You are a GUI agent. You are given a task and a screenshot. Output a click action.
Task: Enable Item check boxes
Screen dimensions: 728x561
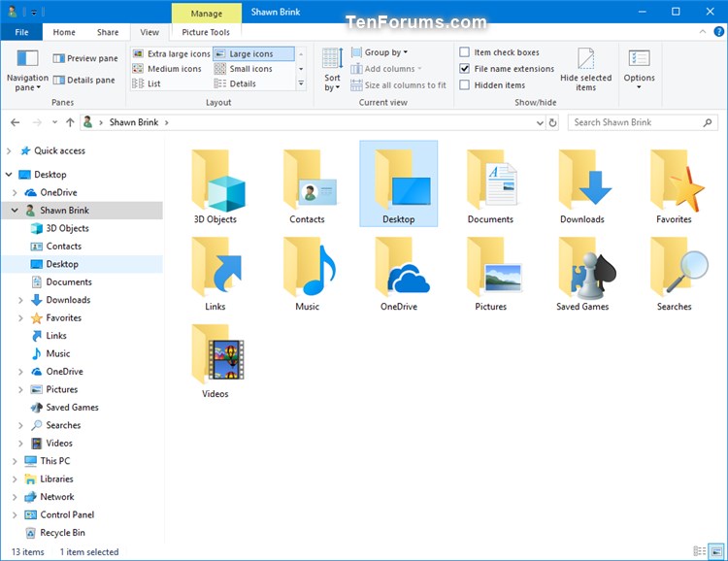(464, 52)
